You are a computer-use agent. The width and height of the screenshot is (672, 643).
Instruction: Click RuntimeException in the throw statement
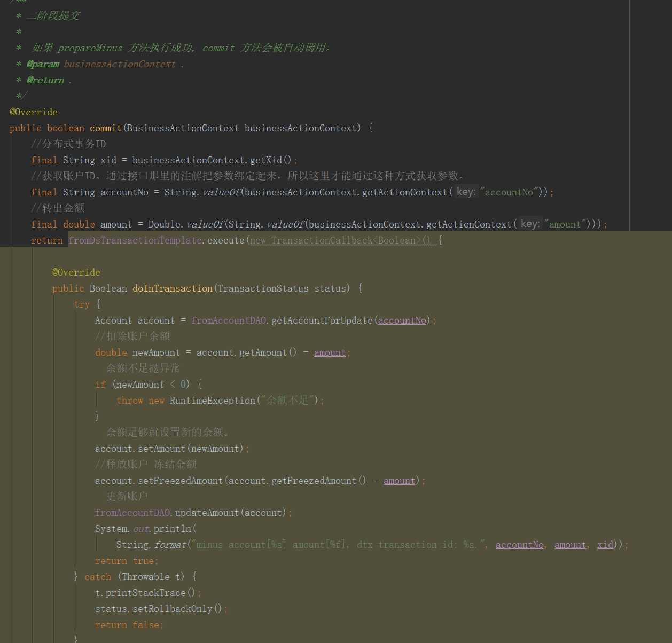pos(213,401)
